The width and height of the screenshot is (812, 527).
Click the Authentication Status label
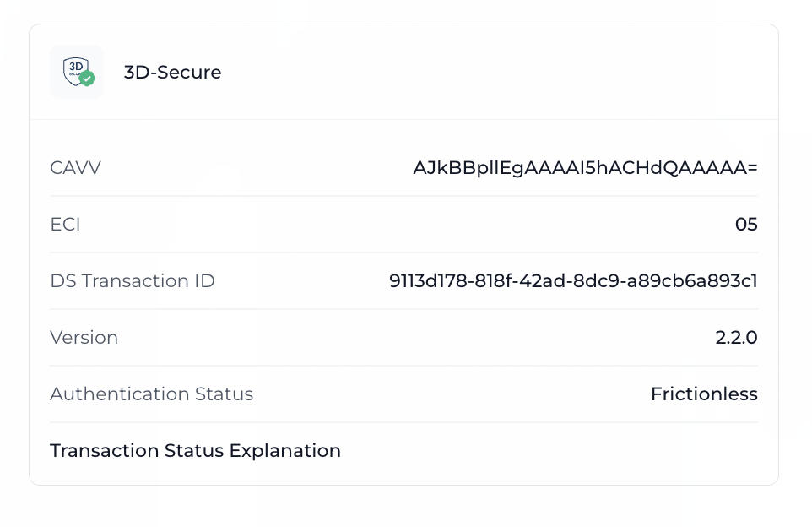[x=152, y=394]
